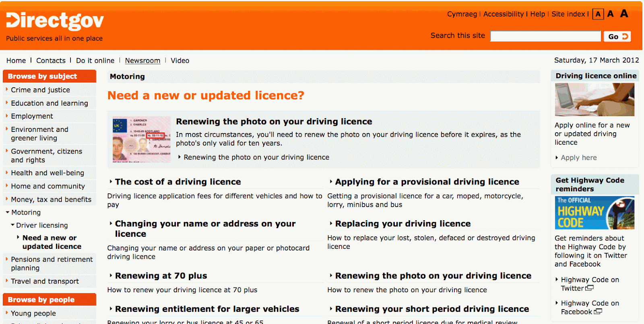
Task: Open The cost of a driving licence
Action: (x=178, y=182)
